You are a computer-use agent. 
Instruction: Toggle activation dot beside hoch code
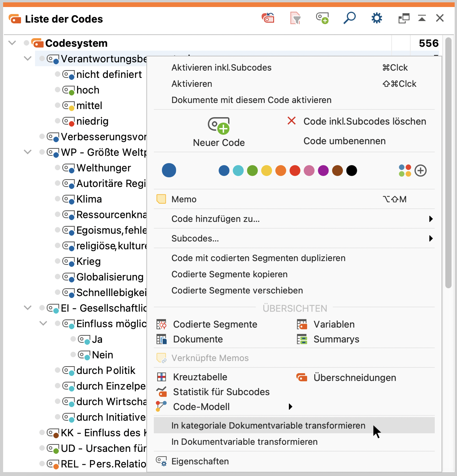[58, 90]
